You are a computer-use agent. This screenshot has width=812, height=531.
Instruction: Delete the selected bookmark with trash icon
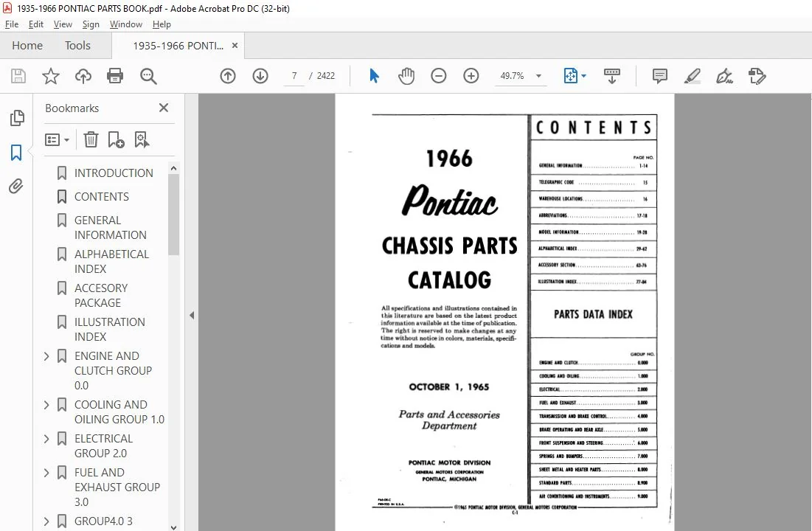pos(91,139)
